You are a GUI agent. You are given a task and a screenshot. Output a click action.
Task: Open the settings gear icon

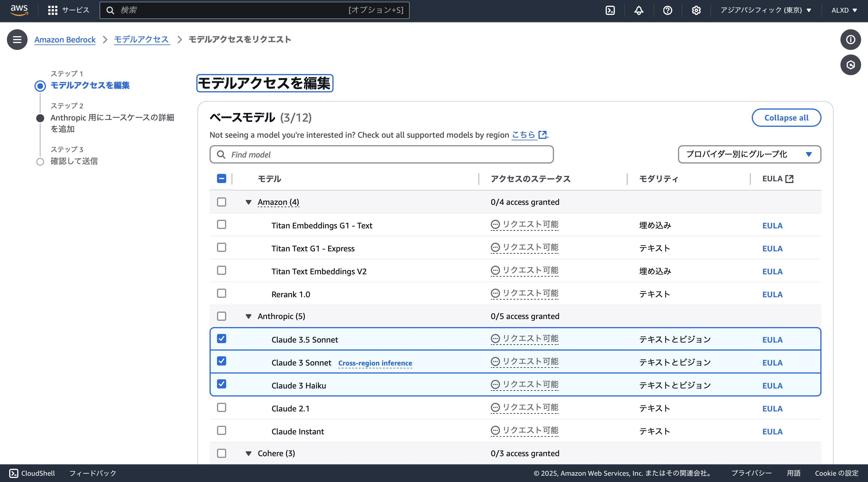[x=696, y=10]
